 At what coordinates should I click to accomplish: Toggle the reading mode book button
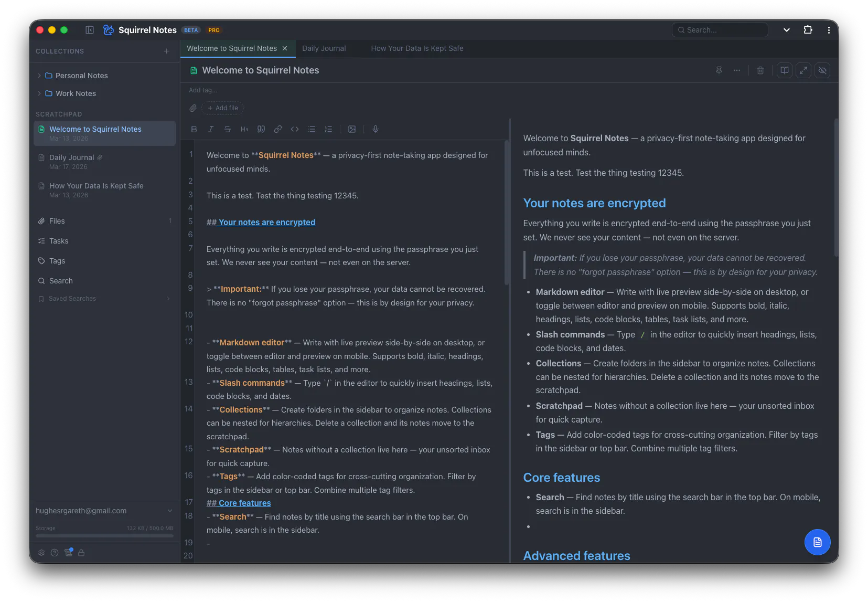[x=785, y=70]
